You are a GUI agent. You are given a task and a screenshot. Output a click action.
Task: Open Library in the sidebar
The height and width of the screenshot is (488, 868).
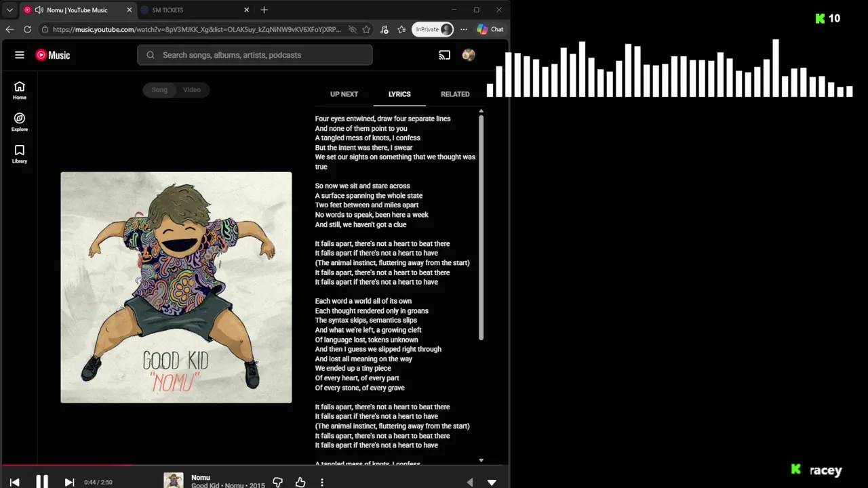click(20, 154)
